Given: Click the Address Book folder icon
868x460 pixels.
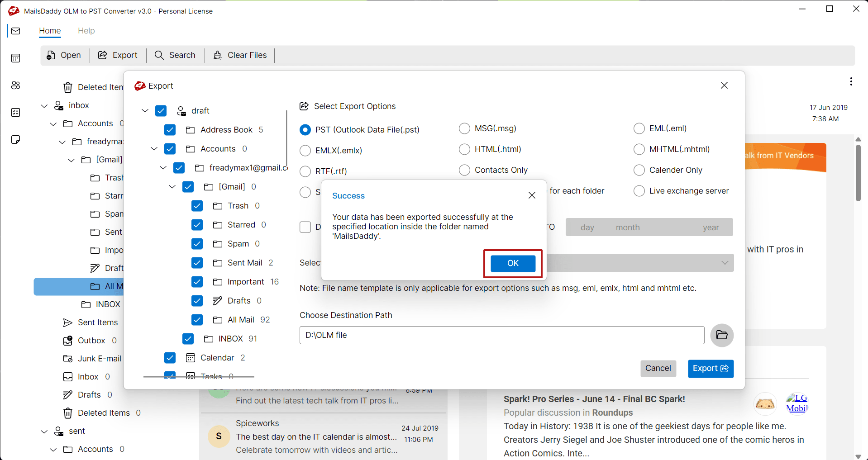Looking at the screenshot, I should (191, 130).
